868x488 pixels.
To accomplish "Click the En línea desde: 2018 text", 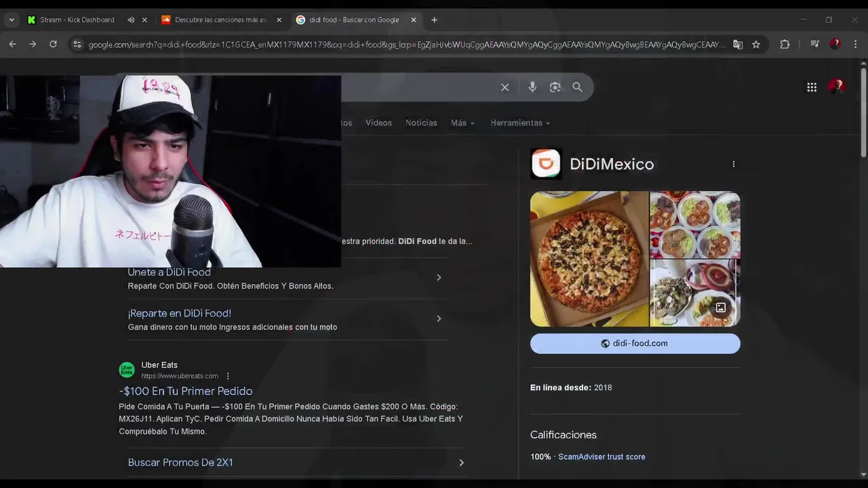I will [x=571, y=388].
